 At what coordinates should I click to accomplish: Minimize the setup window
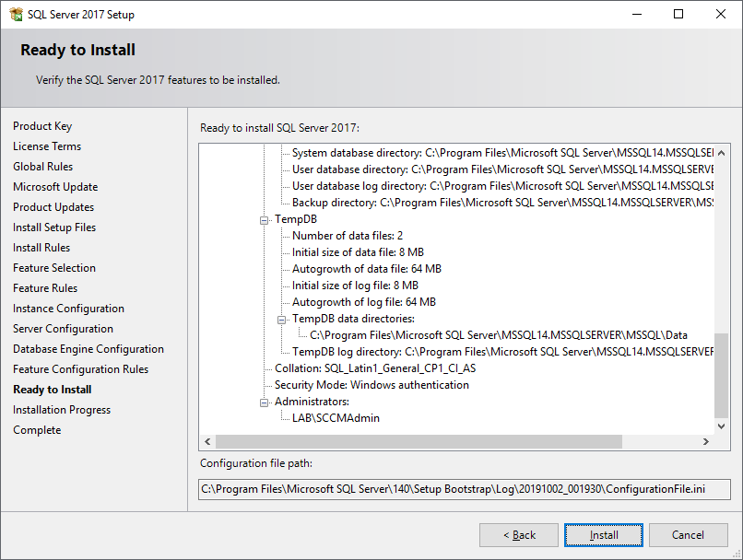click(636, 14)
